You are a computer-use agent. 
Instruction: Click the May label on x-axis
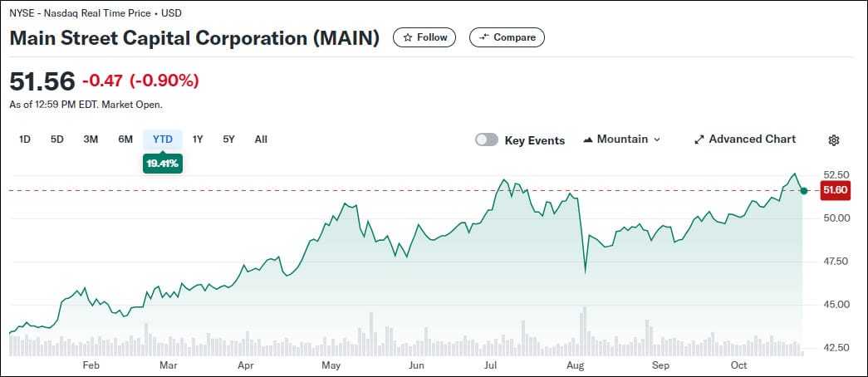(x=331, y=365)
